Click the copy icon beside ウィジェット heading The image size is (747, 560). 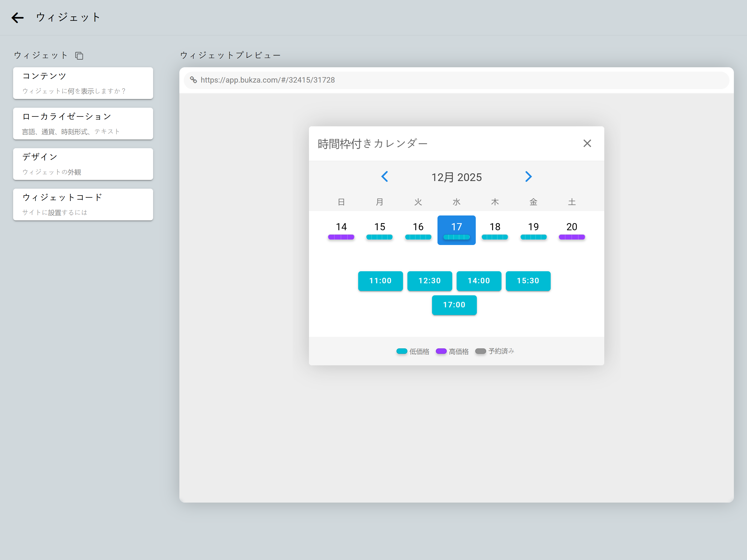pos(79,56)
